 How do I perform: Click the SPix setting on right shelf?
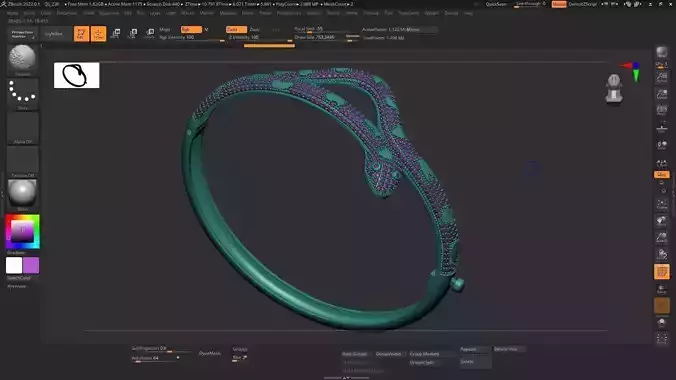[661, 65]
